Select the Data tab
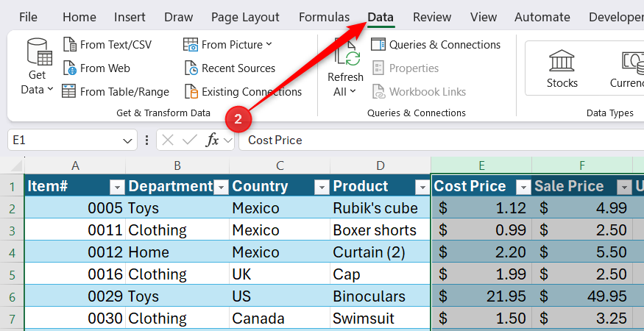The width and height of the screenshot is (644, 331). click(381, 17)
